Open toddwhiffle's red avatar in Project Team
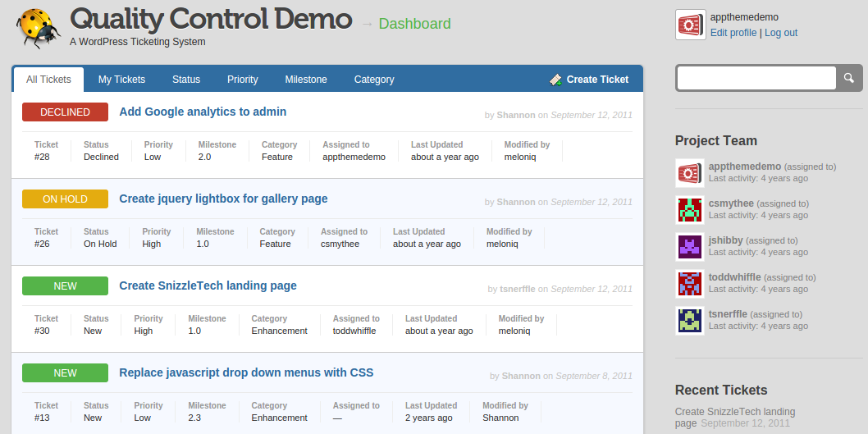Screen dimensions: 868x434 point(690,284)
